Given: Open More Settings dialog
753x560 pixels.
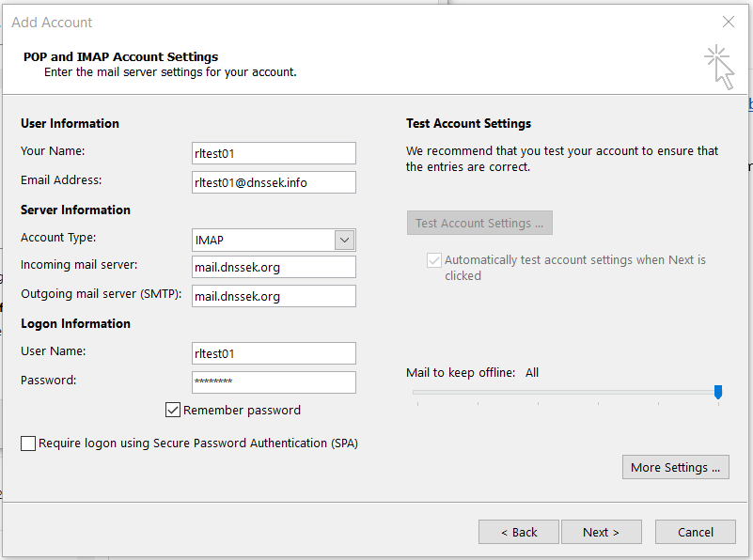Looking at the screenshot, I should tap(676, 467).
